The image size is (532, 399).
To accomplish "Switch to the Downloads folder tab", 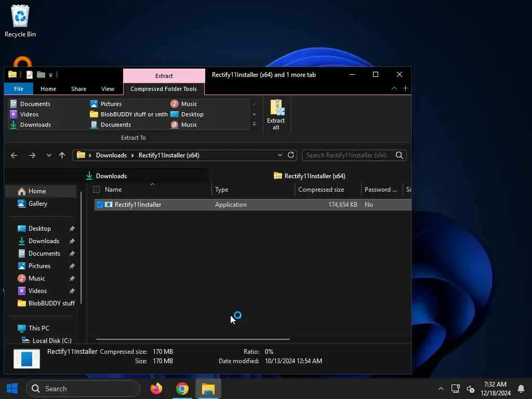I will (x=107, y=176).
